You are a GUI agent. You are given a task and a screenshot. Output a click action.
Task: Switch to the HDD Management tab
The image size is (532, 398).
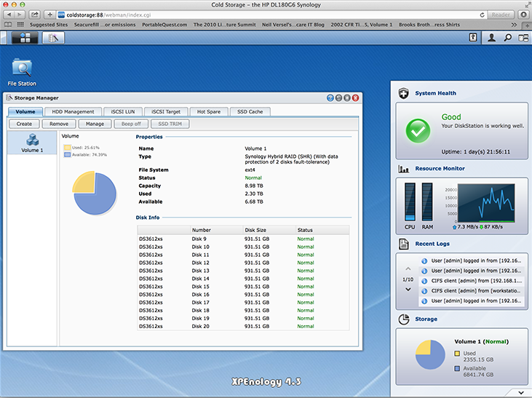coord(73,111)
